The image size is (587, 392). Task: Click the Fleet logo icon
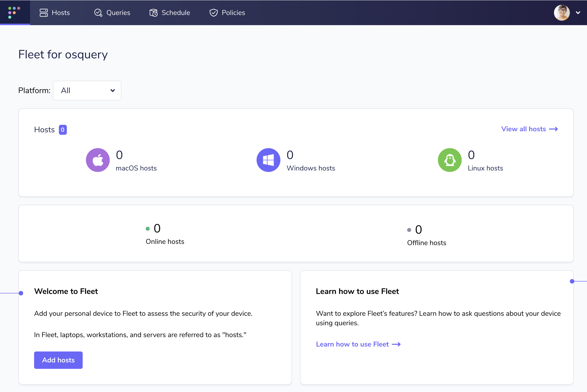pos(14,13)
